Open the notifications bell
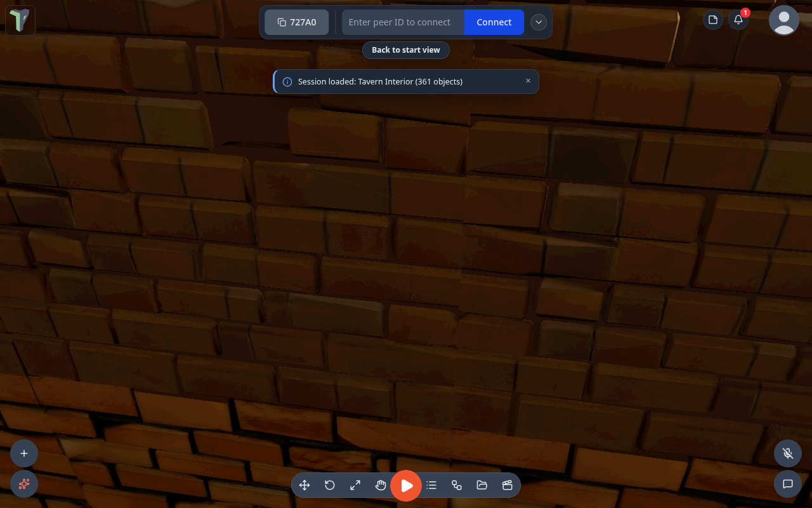This screenshot has height=508, width=812. 738,20
